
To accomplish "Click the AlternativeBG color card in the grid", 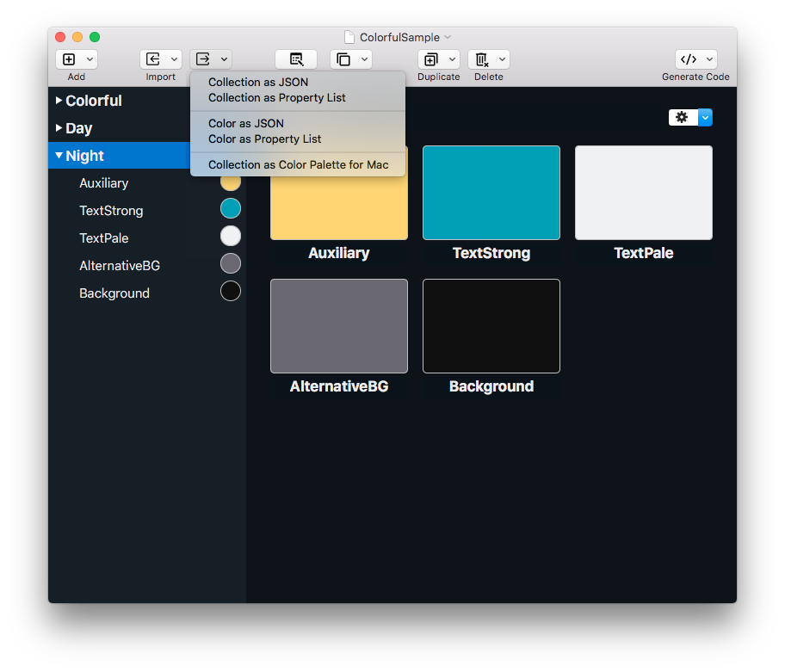I will pyautogui.click(x=338, y=325).
